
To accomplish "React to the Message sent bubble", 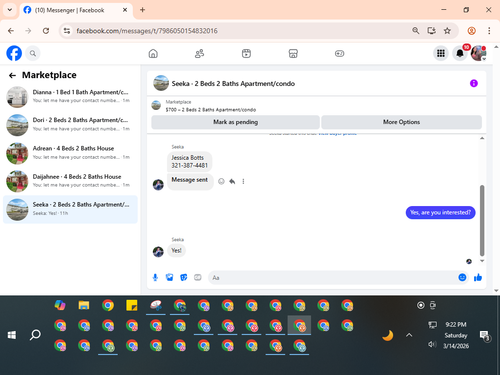I will click(x=221, y=181).
